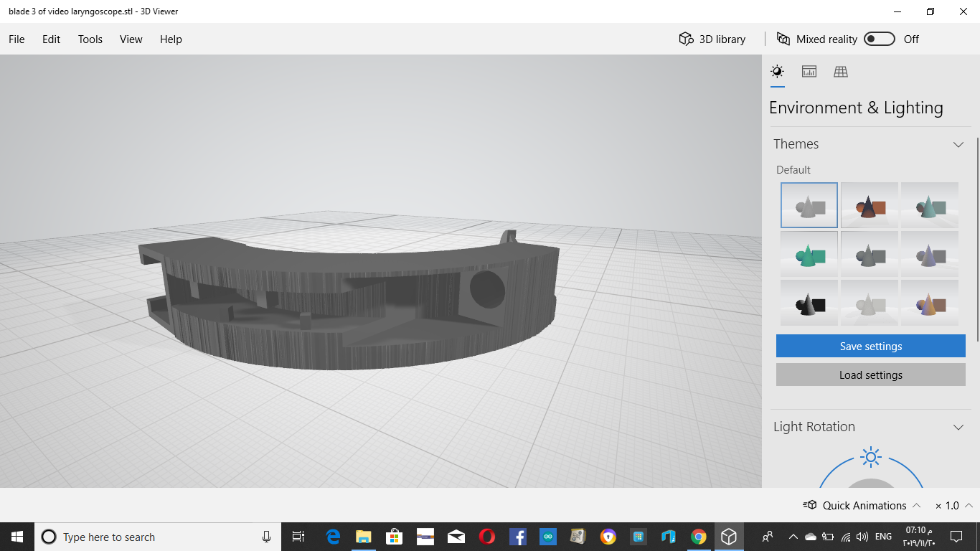Open the Help menu
980x551 pixels.
171,39
